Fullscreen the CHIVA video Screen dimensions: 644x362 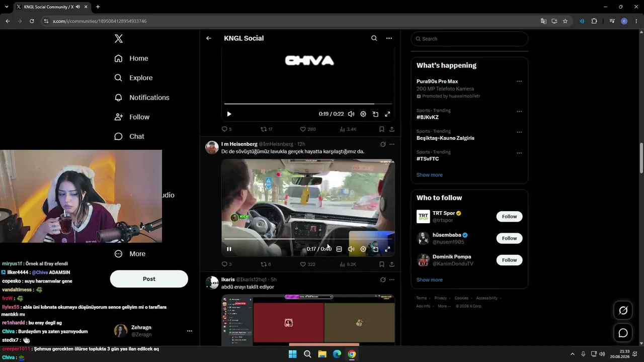click(x=387, y=114)
